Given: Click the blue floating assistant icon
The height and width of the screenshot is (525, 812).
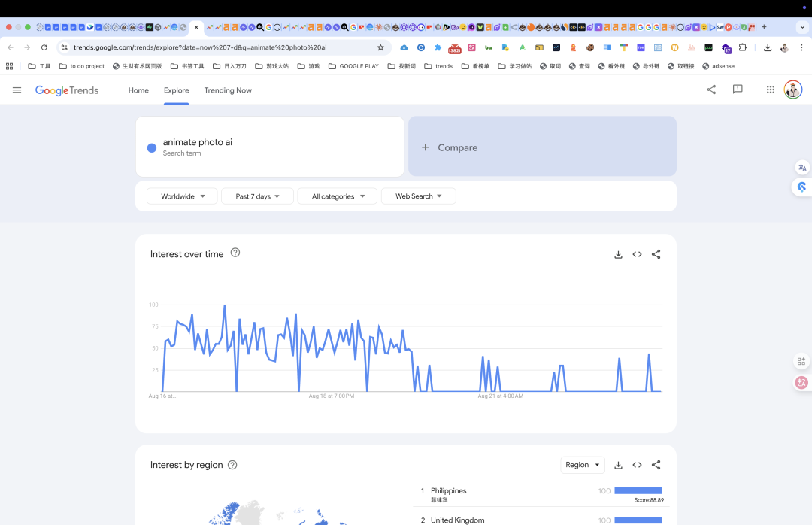Looking at the screenshot, I should point(801,187).
